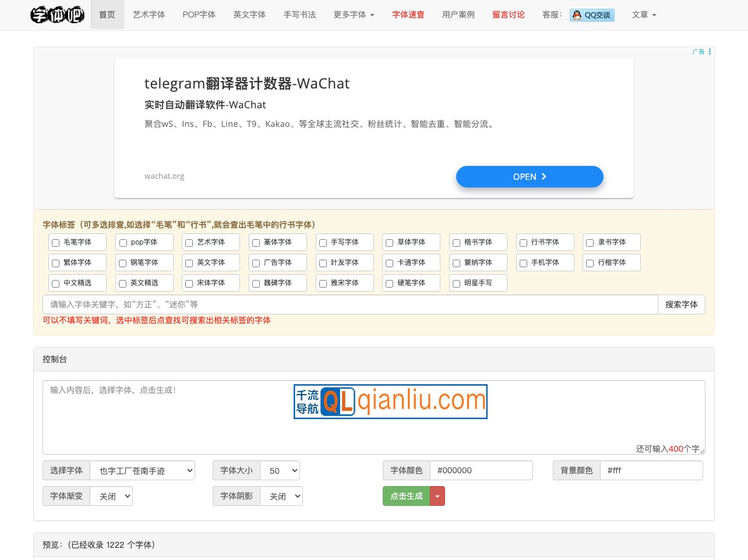
Task: Check the 毛笔字体 tag checkbox
Action: click(x=55, y=242)
